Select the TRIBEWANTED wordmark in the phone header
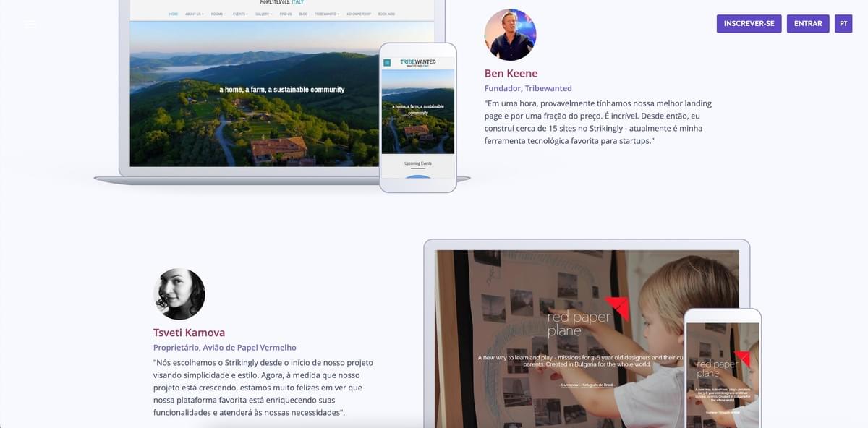Image resolution: width=868 pixels, height=428 pixels. (x=419, y=61)
